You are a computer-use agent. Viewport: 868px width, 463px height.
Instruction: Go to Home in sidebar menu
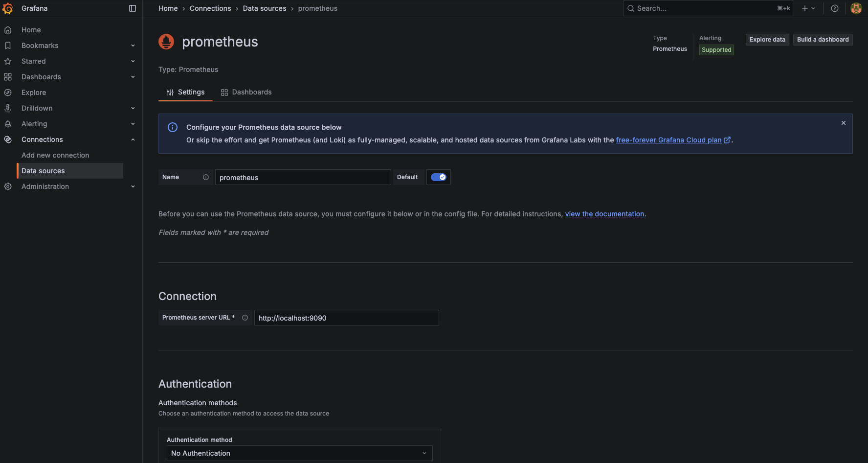tap(31, 30)
